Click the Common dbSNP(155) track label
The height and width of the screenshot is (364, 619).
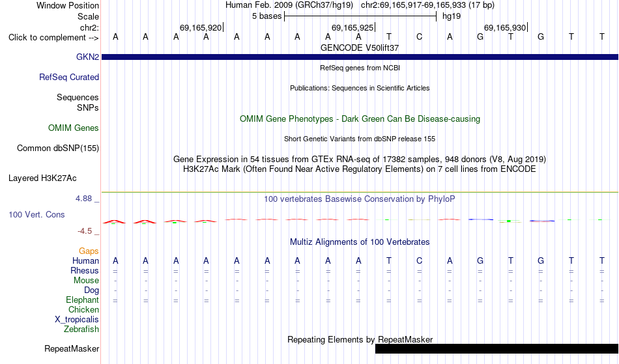pyautogui.click(x=57, y=148)
